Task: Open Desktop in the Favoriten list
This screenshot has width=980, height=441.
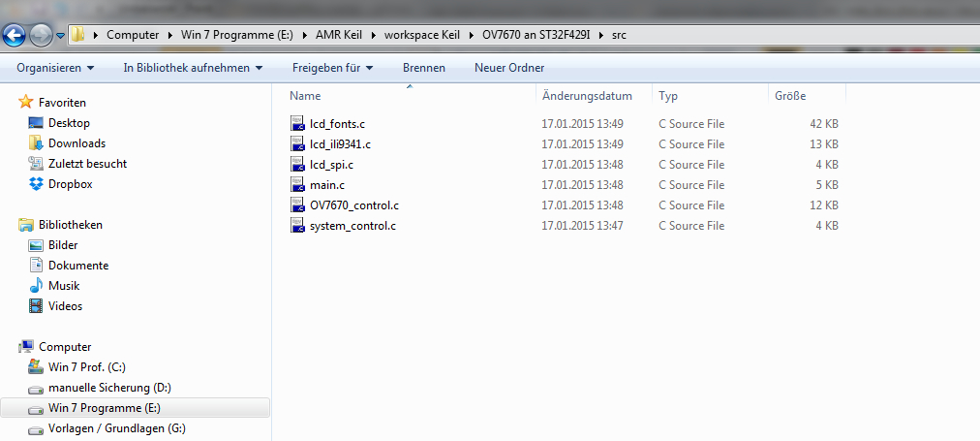Action: click(x=69, y=123)
